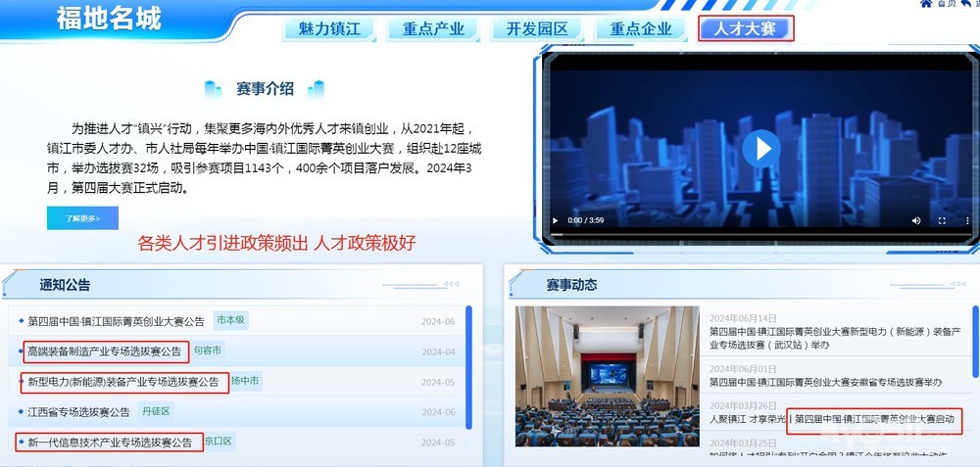Image resolution: width=980 pixels, height=467 pixels.
Task: Click the home icon at top right
Action: click(926, 4)
